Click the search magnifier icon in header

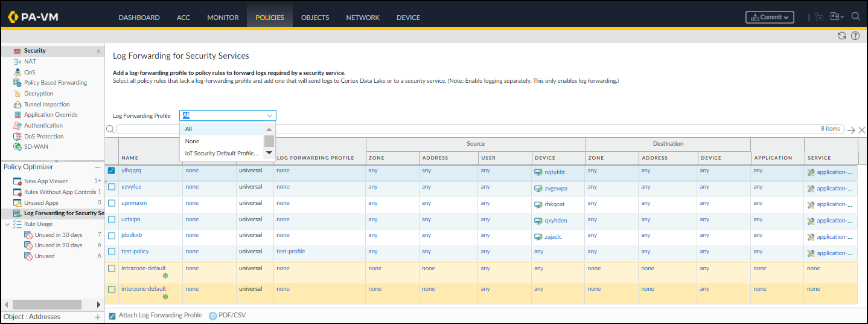(855, 17)
